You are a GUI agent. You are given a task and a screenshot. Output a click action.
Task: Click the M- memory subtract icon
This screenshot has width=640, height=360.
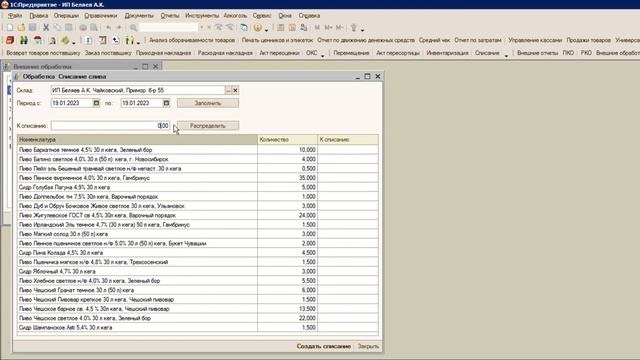[340, 28]
